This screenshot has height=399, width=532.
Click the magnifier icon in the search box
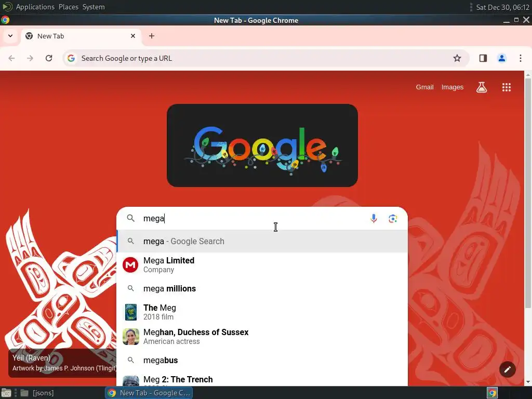[130, 218]
